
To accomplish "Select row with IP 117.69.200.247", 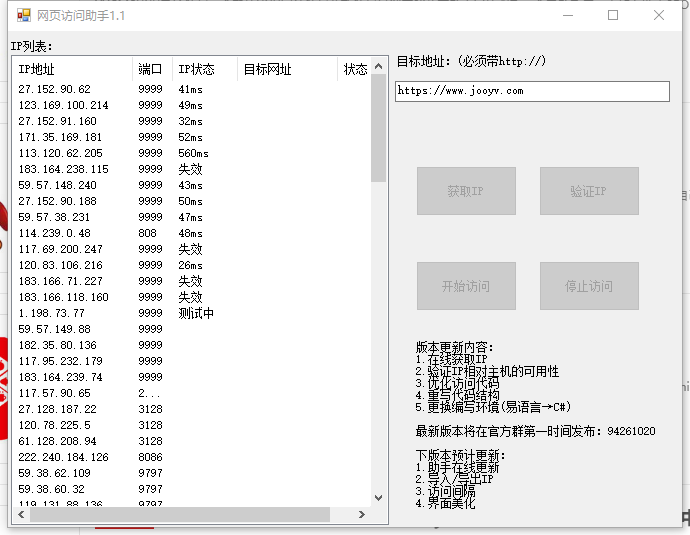I will (x=192, y=249).
